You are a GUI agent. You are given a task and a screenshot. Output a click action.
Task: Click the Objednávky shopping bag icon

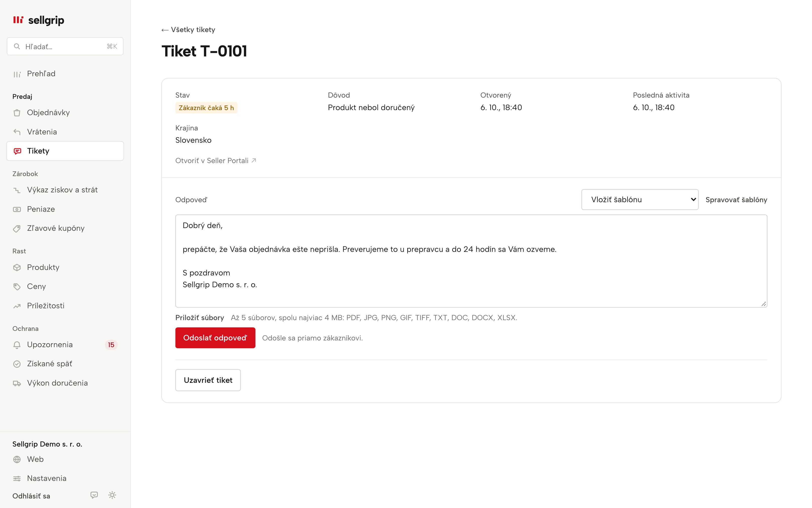coord(17,113)
